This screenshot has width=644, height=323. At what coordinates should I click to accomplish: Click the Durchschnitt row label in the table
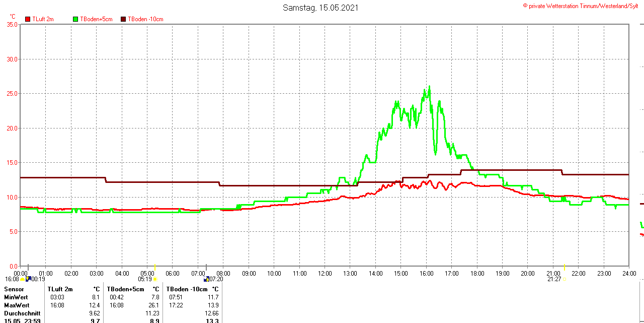coord(22,313)
